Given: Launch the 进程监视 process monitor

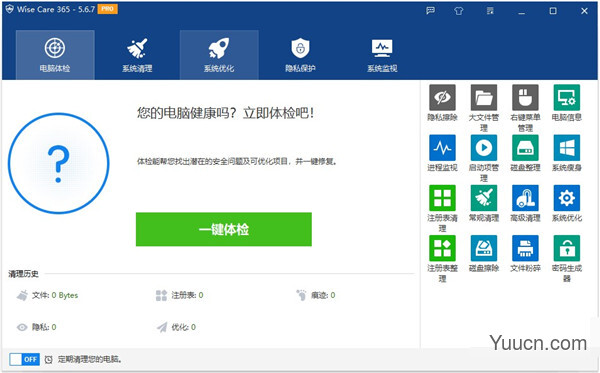Looking at the screenshot, I should [442, 148].
